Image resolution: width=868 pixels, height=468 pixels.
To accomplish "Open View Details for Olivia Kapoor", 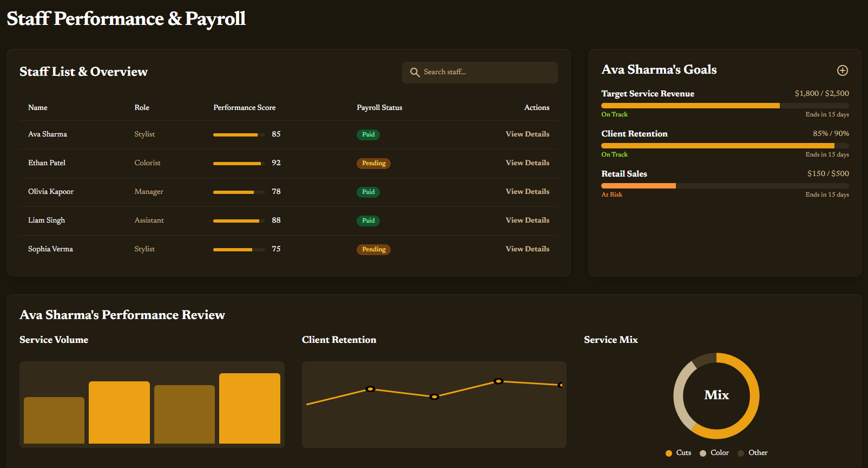I will [527, 192].
